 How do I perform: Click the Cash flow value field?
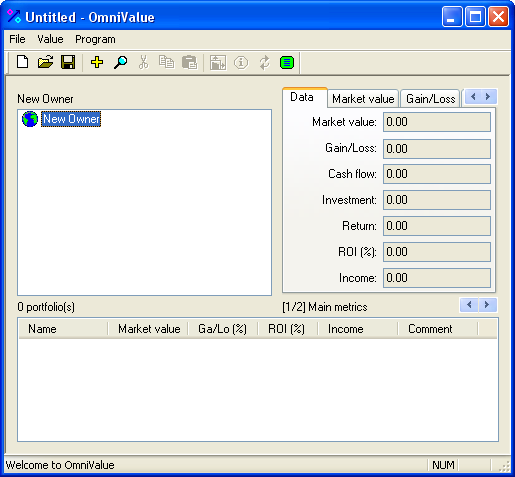click(437, 174)
